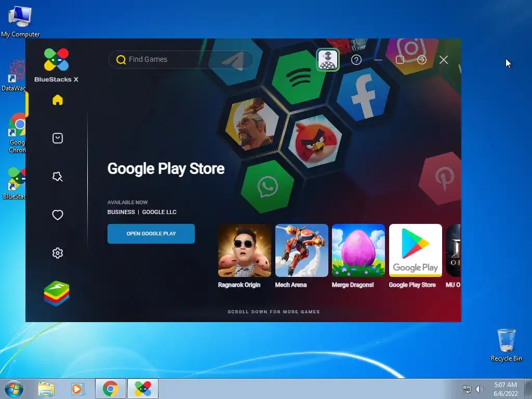The width and height of the screenshot is (532, 399).
Task: Open the badge-search sidebar icon
Action: coord(58,177)
